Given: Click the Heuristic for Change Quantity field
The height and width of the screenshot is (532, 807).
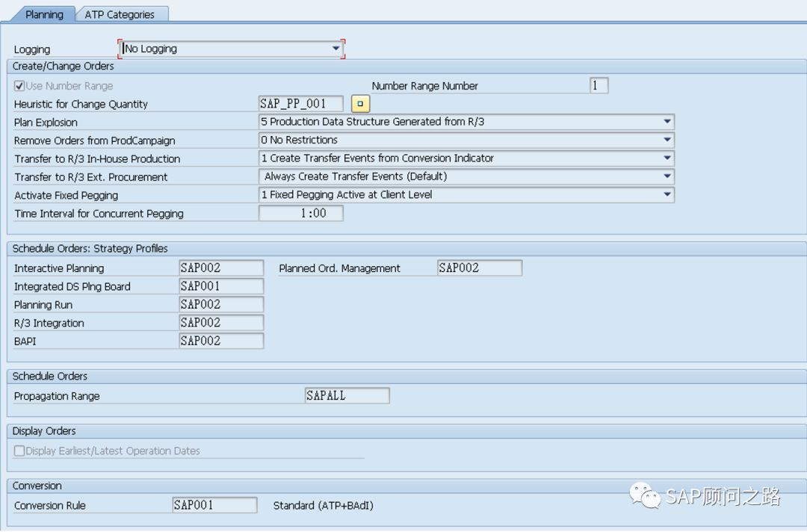Looking at the screenshot, I should click(301, 104).
